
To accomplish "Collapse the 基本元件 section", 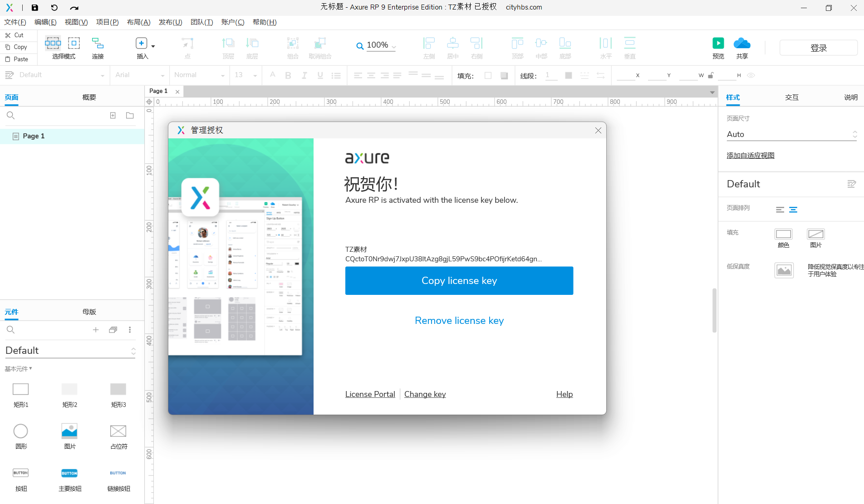I will pos(19,369).
